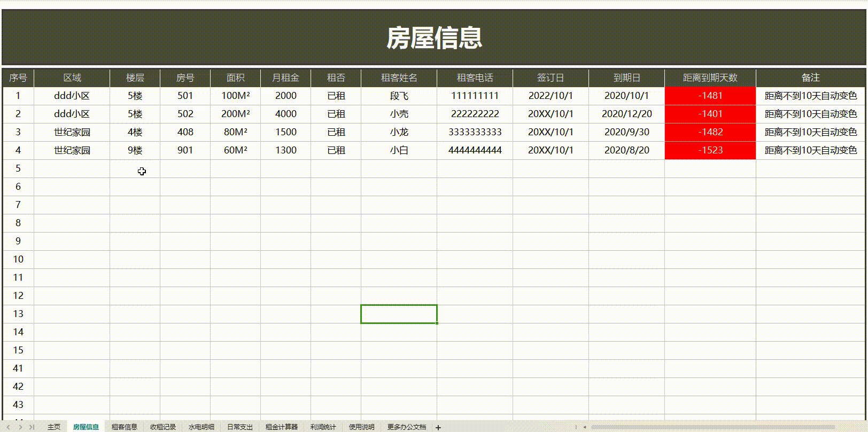This screenshot has width=868, height=432.
Task: Select expiry date cell 2020/8/20
Action: [627, 151]
